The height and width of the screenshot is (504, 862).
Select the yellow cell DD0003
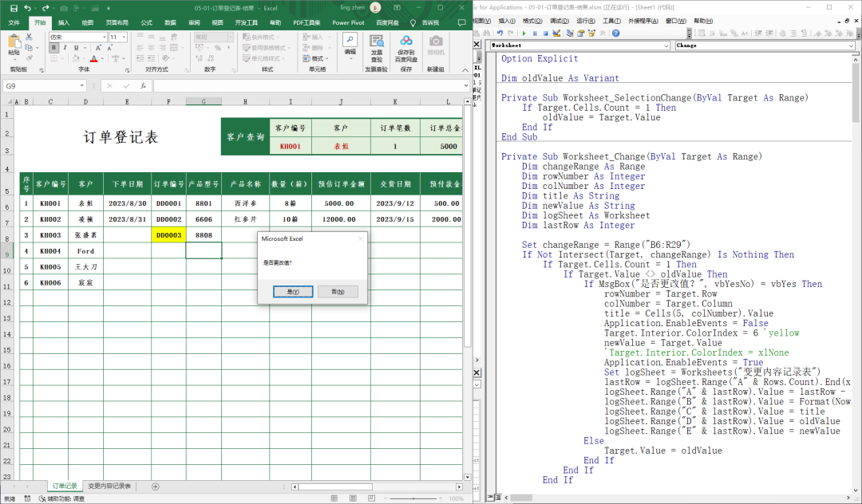click(168, 235)
